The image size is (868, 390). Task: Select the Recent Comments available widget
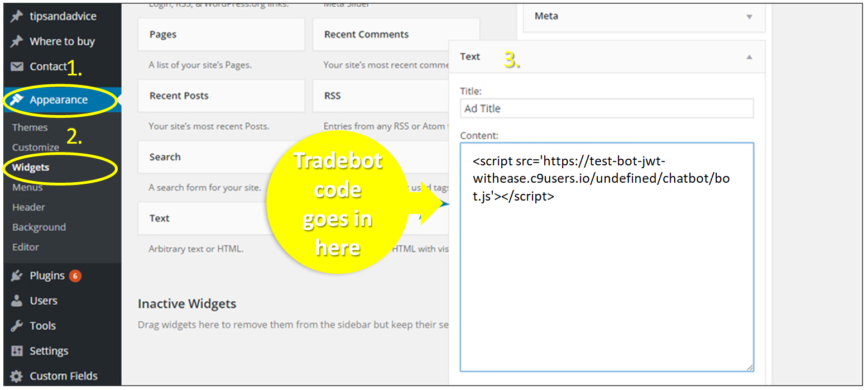(x=396, y=35)
